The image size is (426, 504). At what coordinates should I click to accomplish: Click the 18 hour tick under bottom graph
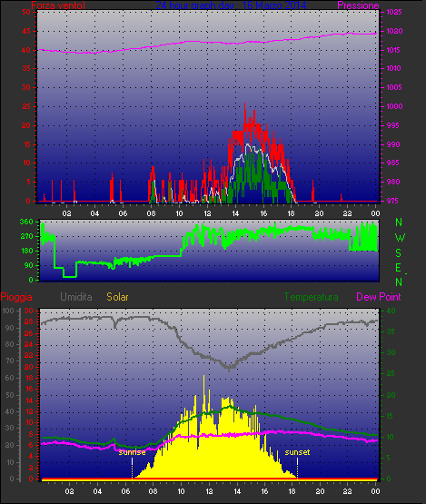(292, 491)
